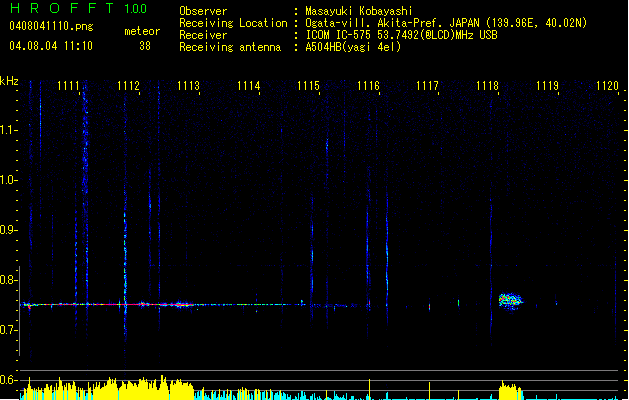Click the 1115 time axis marker

tap(308, 86)
